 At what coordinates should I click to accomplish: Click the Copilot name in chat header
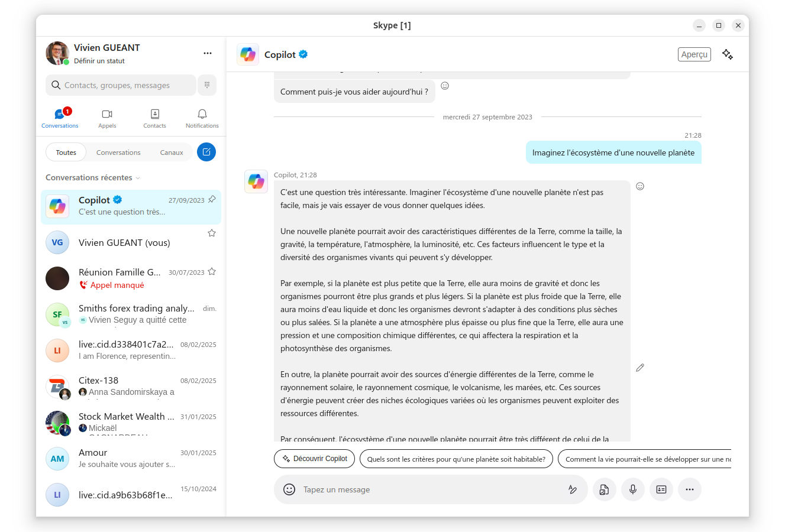point(280,54)
